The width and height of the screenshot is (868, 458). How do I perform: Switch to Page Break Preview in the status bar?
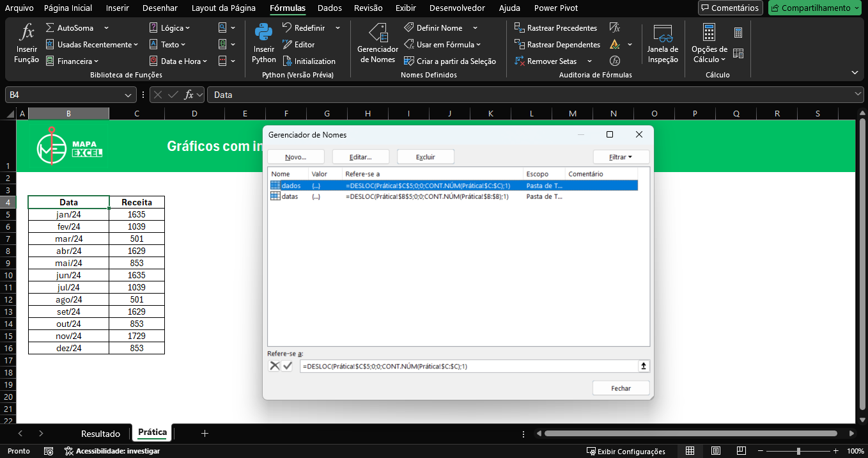741,451
